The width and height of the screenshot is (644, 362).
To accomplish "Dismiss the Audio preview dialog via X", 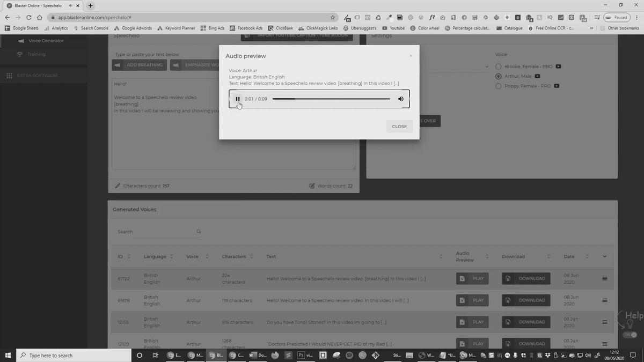I will (411, 56).
